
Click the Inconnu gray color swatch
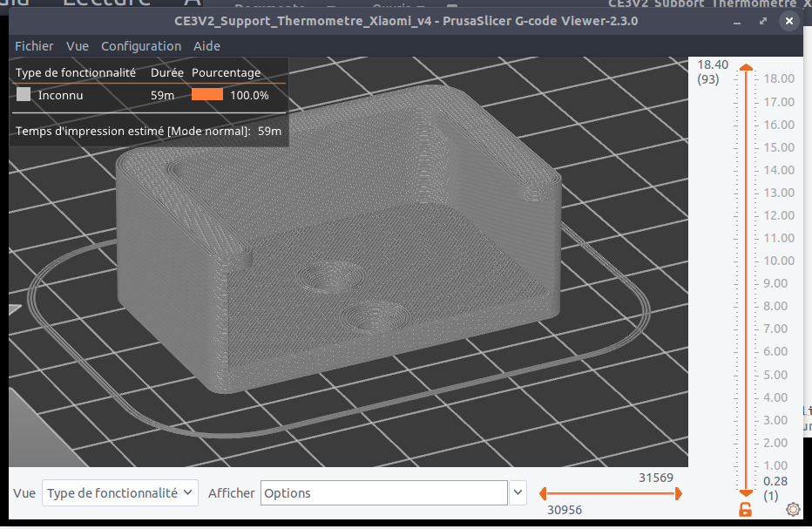[24, 94]
